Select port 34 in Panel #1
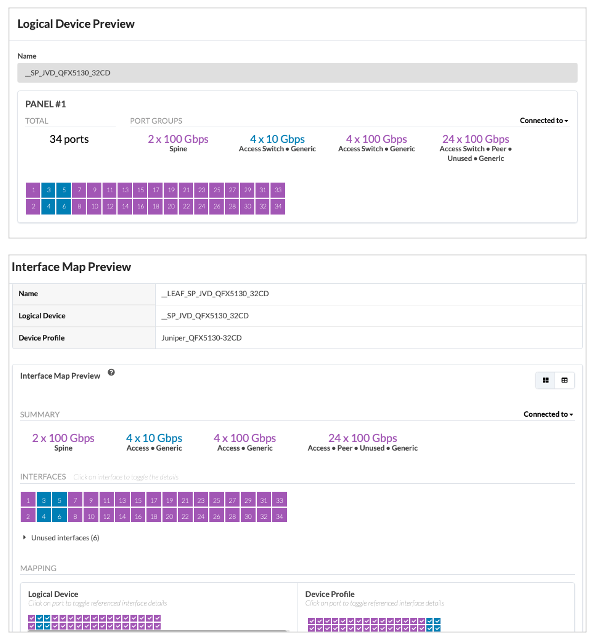 click(x=278, y=207)
